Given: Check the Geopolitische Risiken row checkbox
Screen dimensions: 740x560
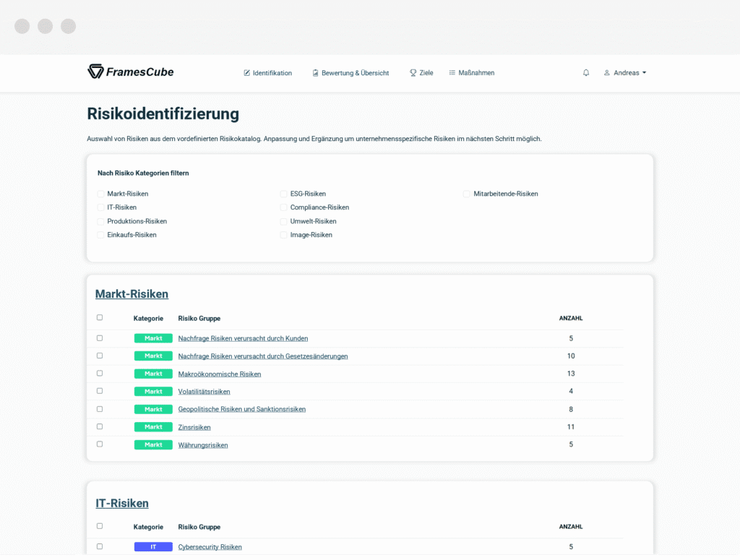Looking at the screenshot, I should click(x=100, y=409).
